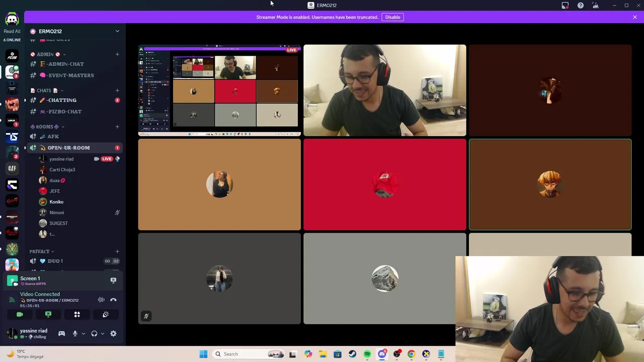Focus the orange-haired avatar speaking tile
This screenshot has width=644, height=362.
tap(550, 185)
